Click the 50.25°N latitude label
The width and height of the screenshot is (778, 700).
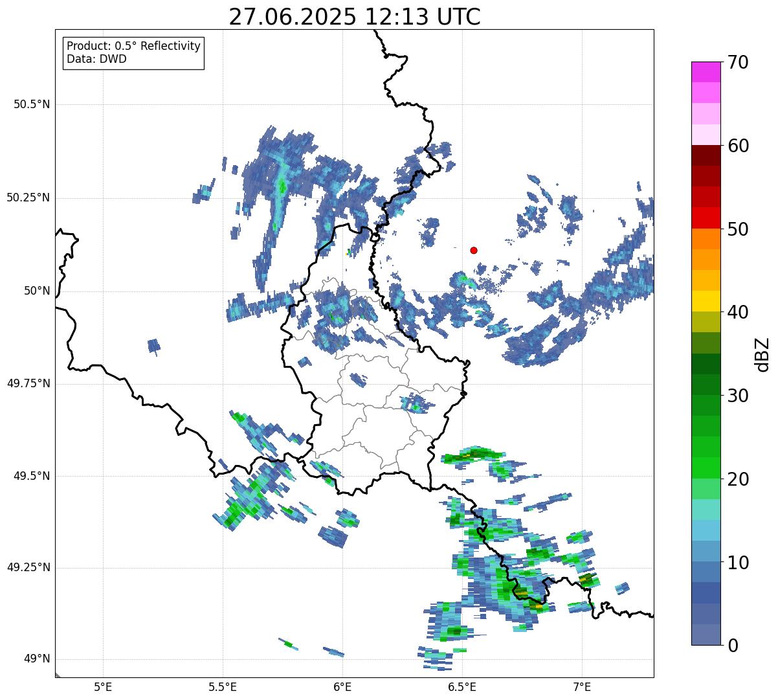pyautogui.click(x=28, y=198)
